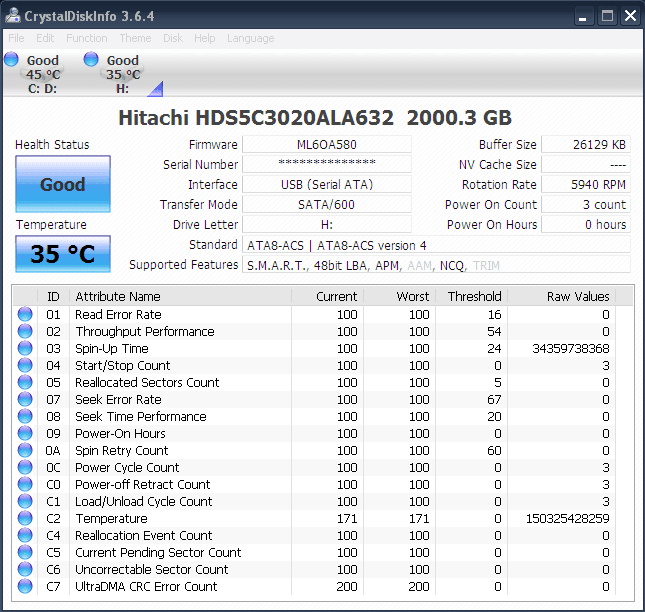Click the status orb for Power Cycle Count

click(25, 467)
